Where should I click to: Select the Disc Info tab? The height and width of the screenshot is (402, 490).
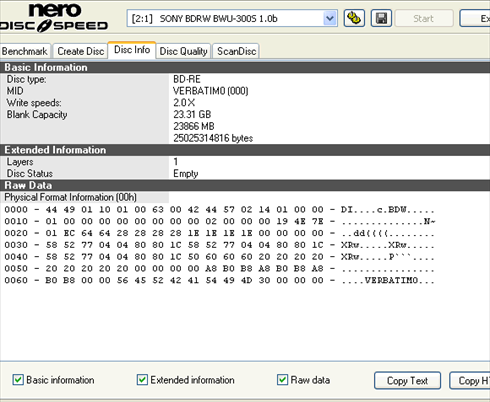click(x=132, y=50)
